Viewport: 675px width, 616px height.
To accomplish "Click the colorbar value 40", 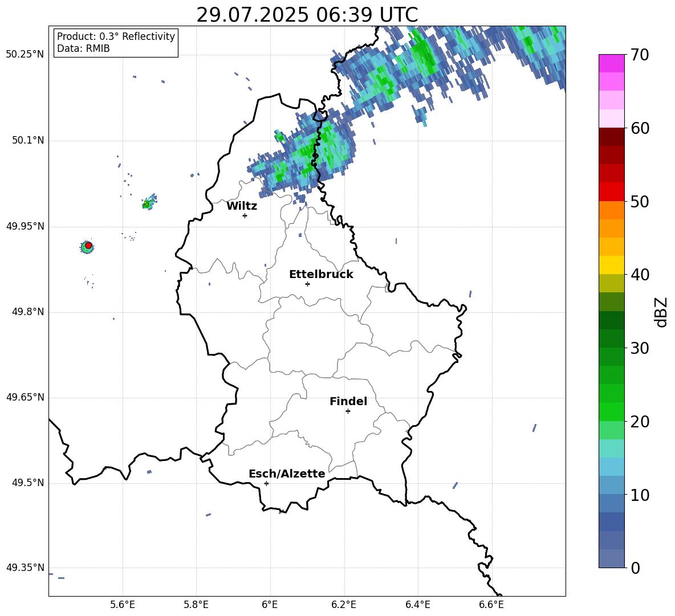I will pos(640,275).
